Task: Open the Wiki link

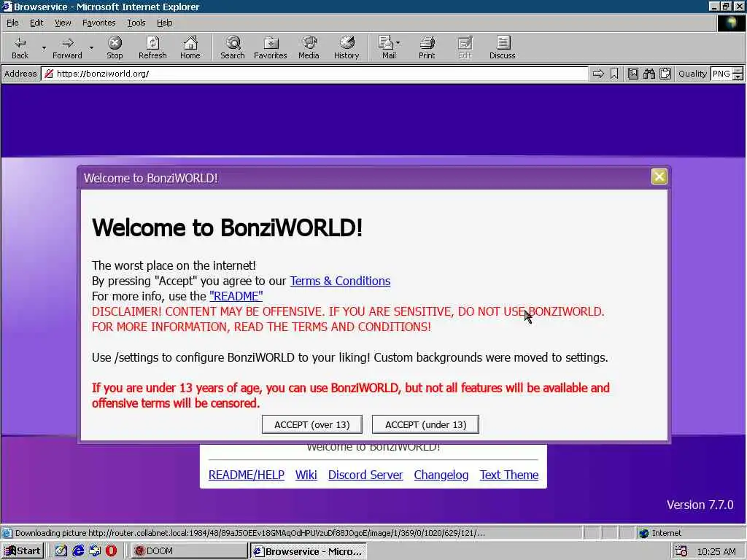Action: click(x=306, y=475)
